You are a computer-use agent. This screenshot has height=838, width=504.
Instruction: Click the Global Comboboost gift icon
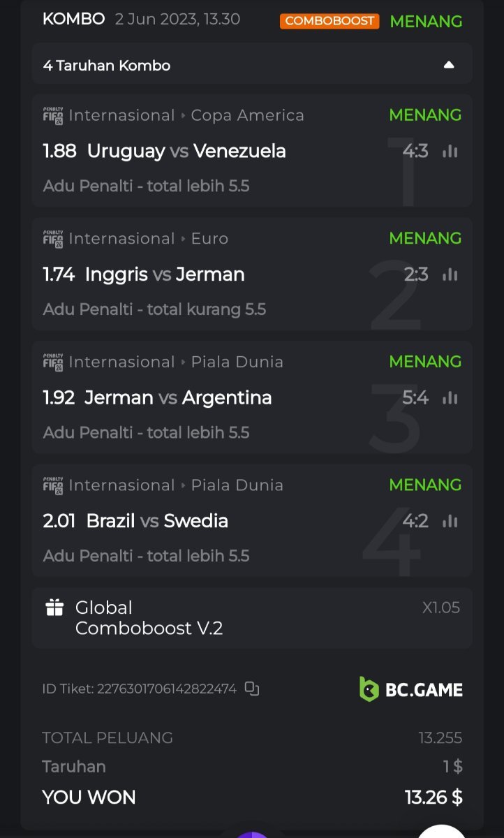[x=54, y=608]
